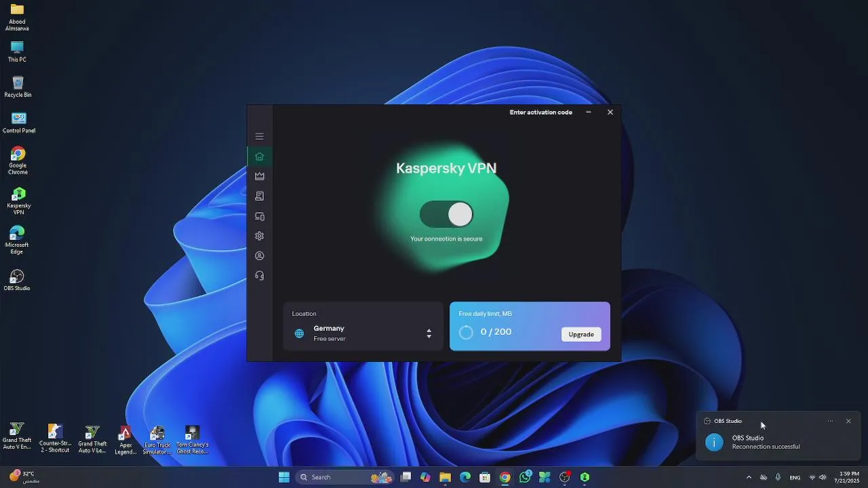The image size is (868, 488).
Task: Click the Upgrade button
Action: click(x=581, y=334)
